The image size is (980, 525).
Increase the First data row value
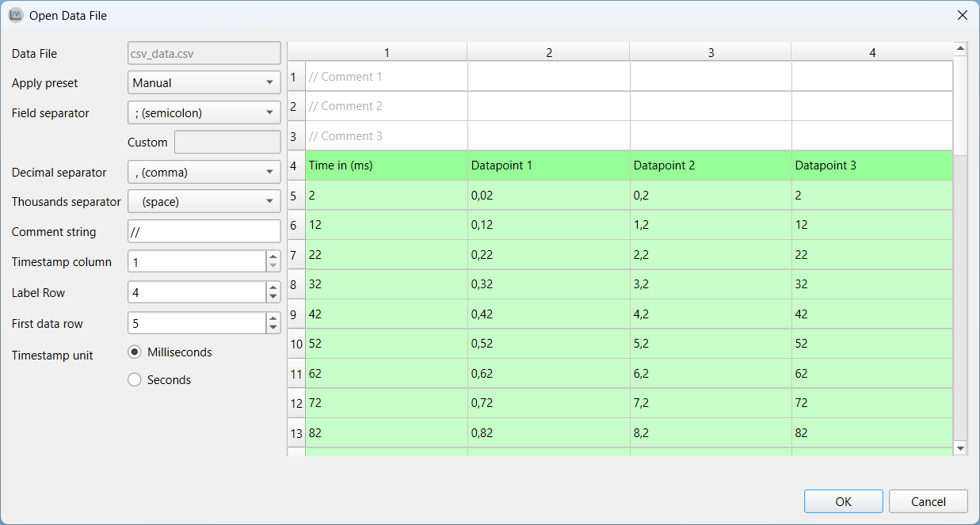[273, 318]
